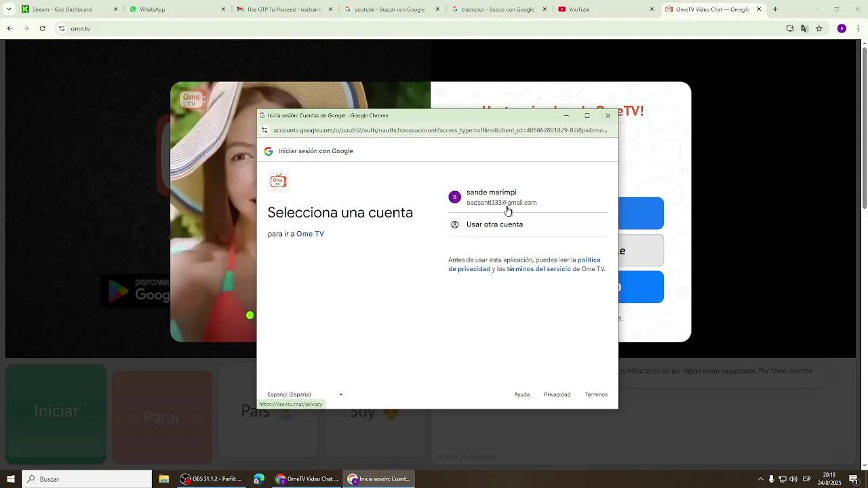Close the Google sign-in popup window

point(608,116)
